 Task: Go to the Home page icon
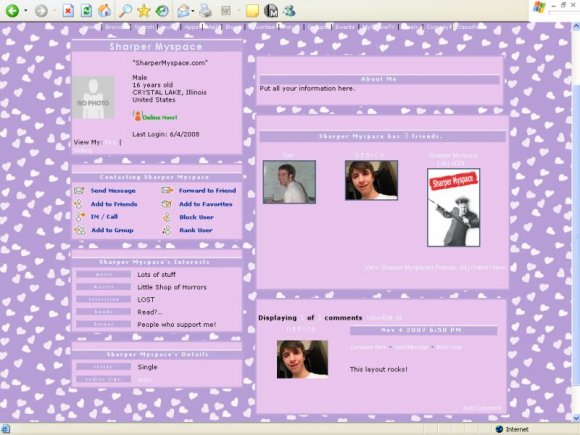tap(105, 10)
